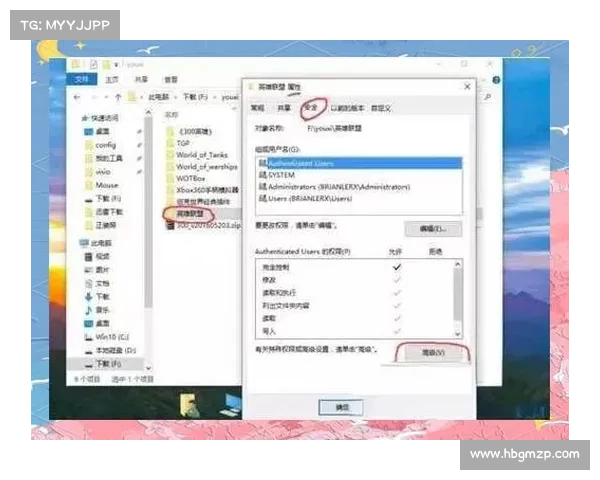
Task: Select the World_of_warships folder
Action: (206, 166)
